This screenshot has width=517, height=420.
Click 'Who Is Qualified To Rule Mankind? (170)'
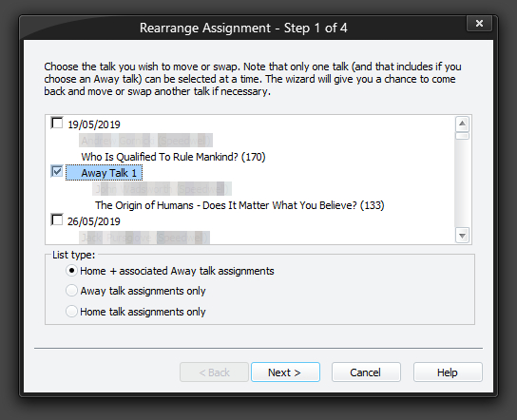click(173, 157)
